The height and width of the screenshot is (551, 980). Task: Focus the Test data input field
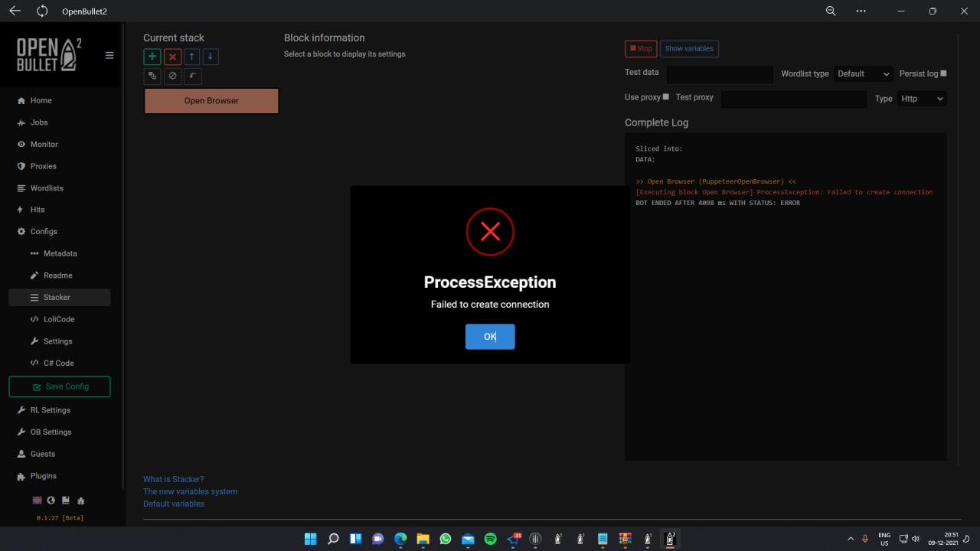tap(718, 74)
